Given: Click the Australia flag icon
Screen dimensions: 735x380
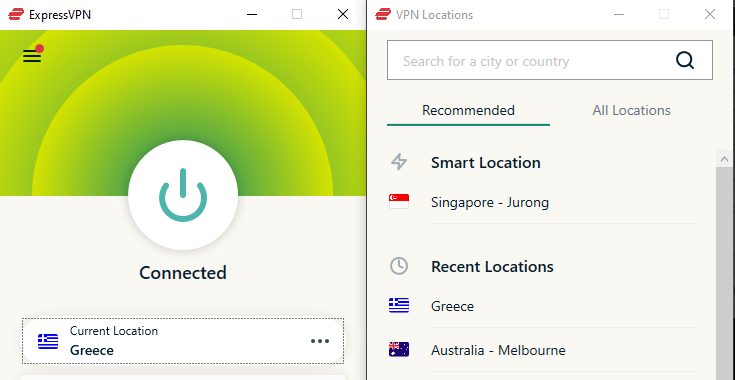Looking at the screenshot, I should [x=399, y=350].
